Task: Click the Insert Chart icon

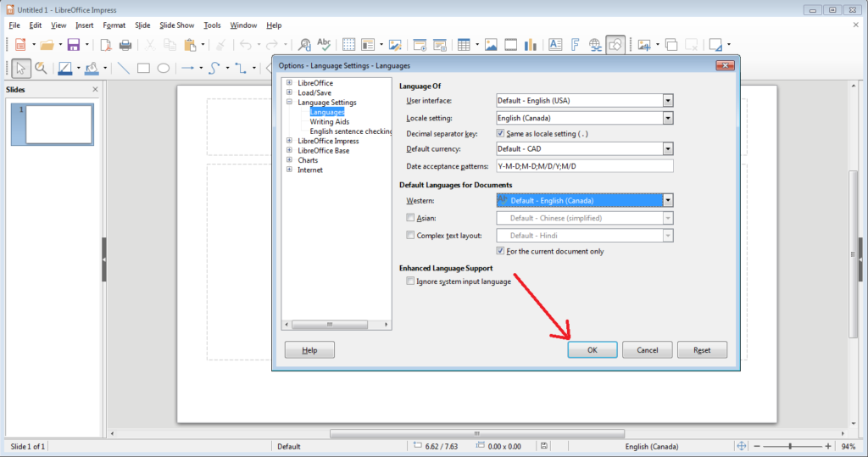Action: 531,45
